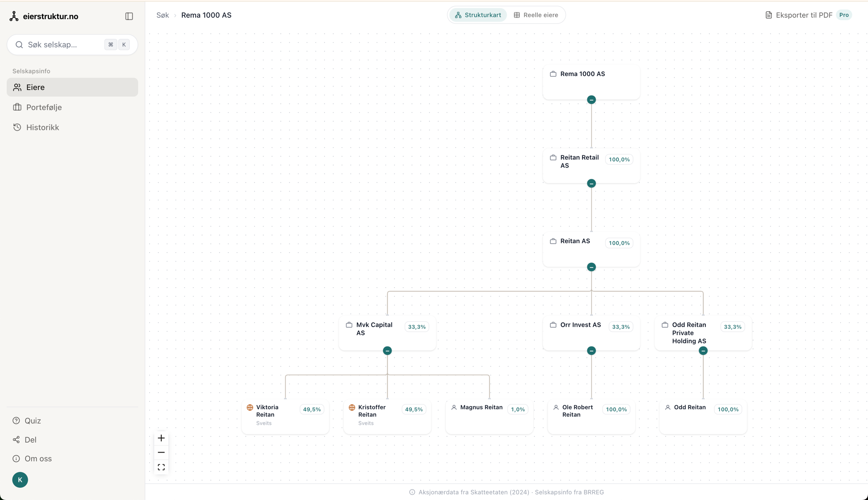
Task: Select the Odd Reitan person card
Action: pyautogui.click(x=703, y=417)
